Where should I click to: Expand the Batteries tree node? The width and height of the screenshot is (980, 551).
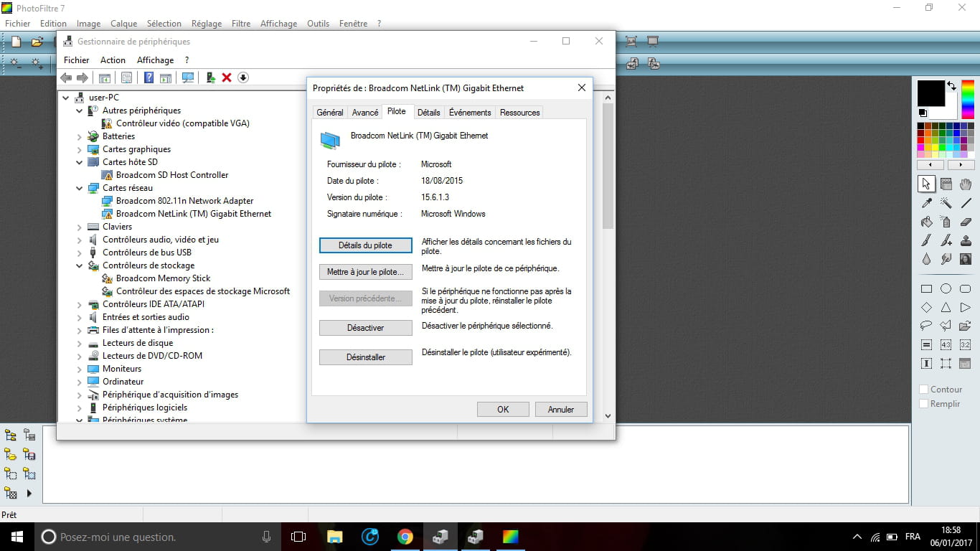80,136
